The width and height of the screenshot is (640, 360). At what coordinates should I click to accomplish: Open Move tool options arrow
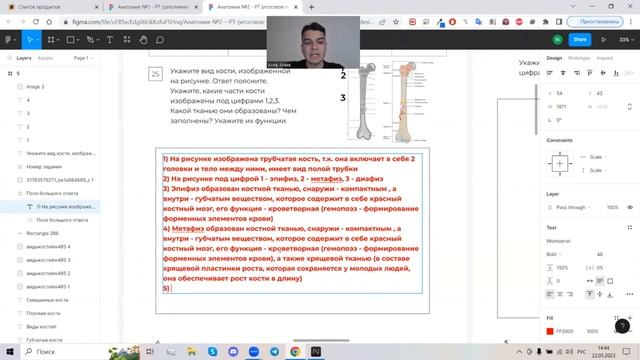[x=37, y=40]
